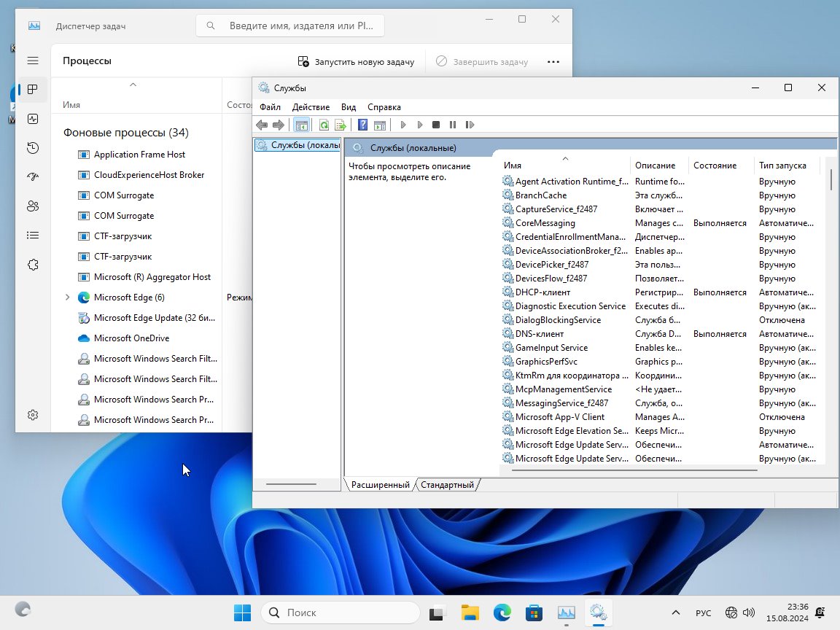The height and width of the screenshot is (630, 840).
Task: Click the services list vertical scrollbar
Action: [x=831, y=292]
